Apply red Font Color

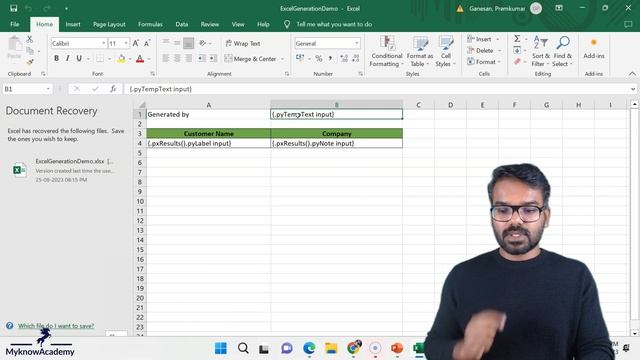coord(140,59)
